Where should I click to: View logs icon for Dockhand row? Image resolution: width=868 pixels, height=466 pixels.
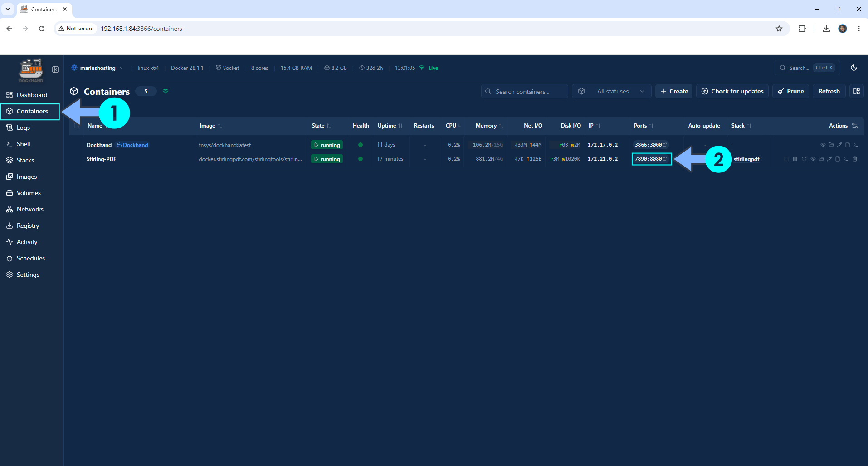[848, 145]
